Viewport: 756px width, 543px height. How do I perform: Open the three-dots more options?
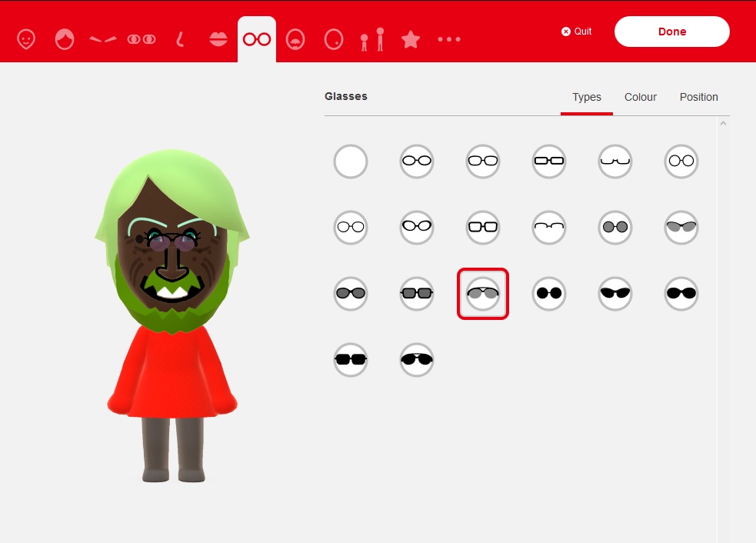(449, 39)
